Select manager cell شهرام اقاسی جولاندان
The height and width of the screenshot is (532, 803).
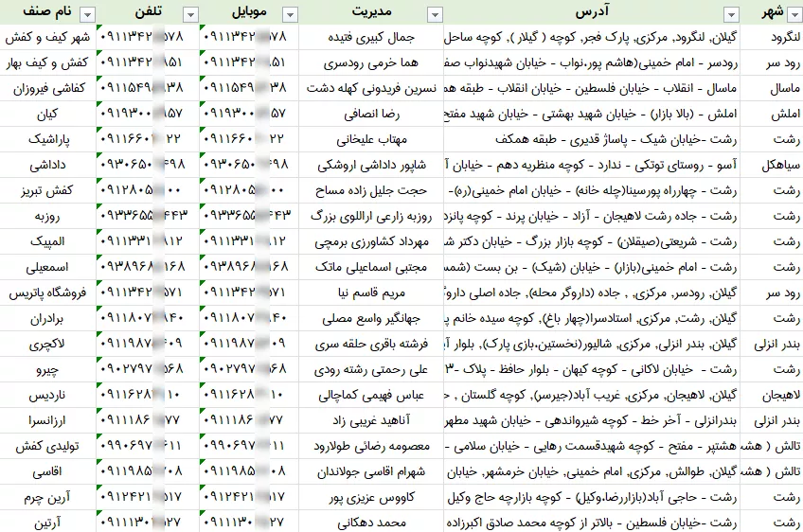click(x=371, y=472)
